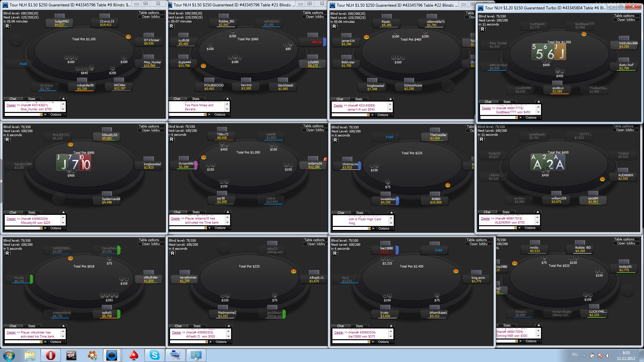Collapse the chat panel on the Spiderman68 table

[63, 213]
